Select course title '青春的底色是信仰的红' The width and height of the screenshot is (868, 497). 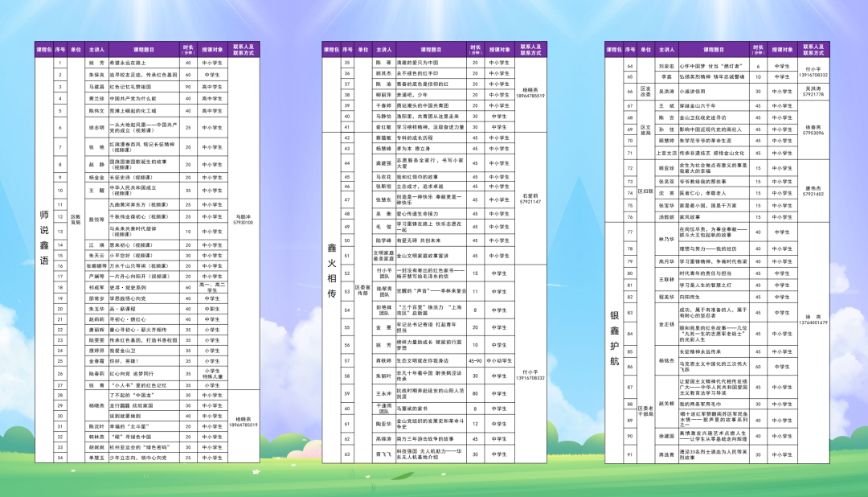[x=423, y=84]
